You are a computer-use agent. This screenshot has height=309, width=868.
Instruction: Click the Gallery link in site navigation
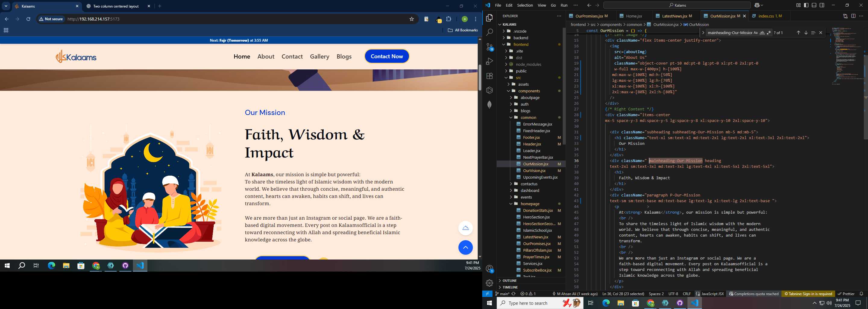pos(319,56)
